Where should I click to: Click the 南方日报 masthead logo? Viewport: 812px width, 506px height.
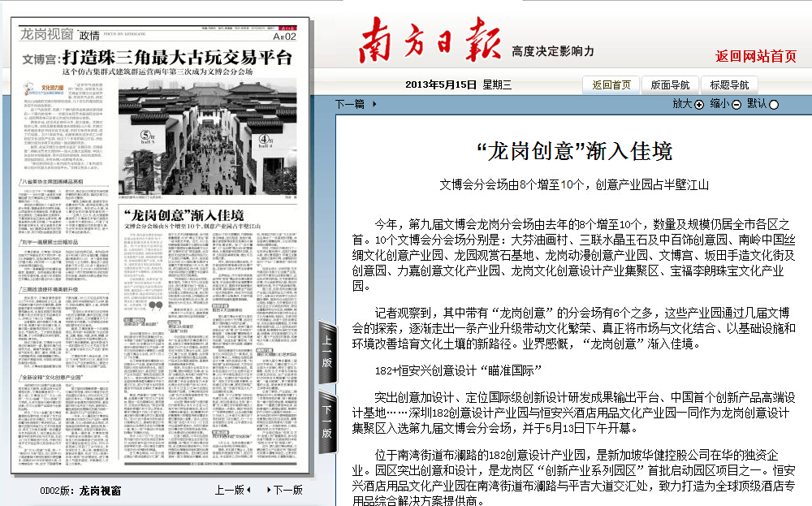[x=430, y=40]
